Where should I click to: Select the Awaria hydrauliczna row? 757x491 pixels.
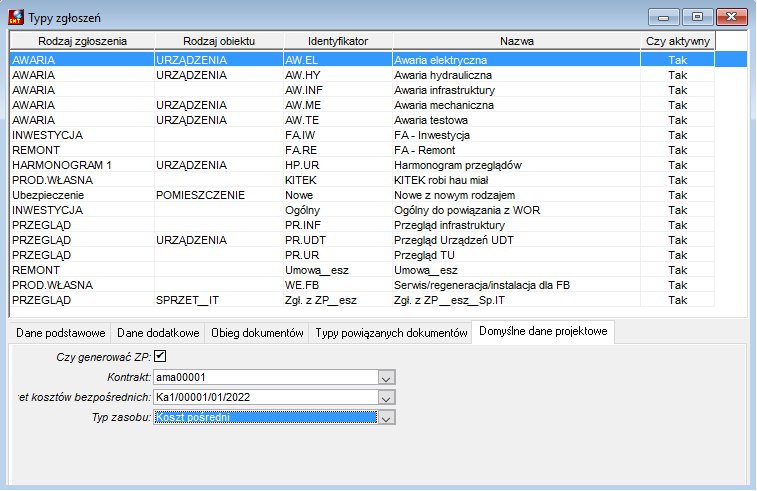362,75
